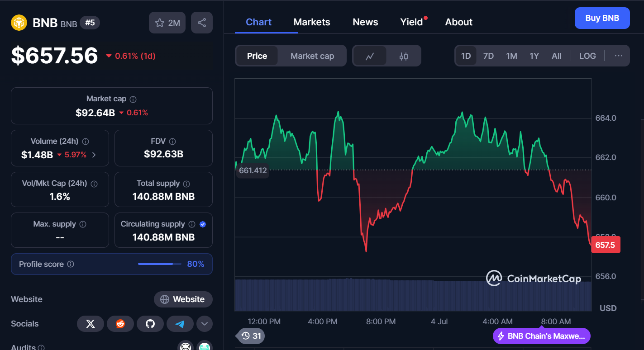The width and height of the screenshot is (644, 350).
Task: Open Total supply info icon
Action: pos(186,184)
